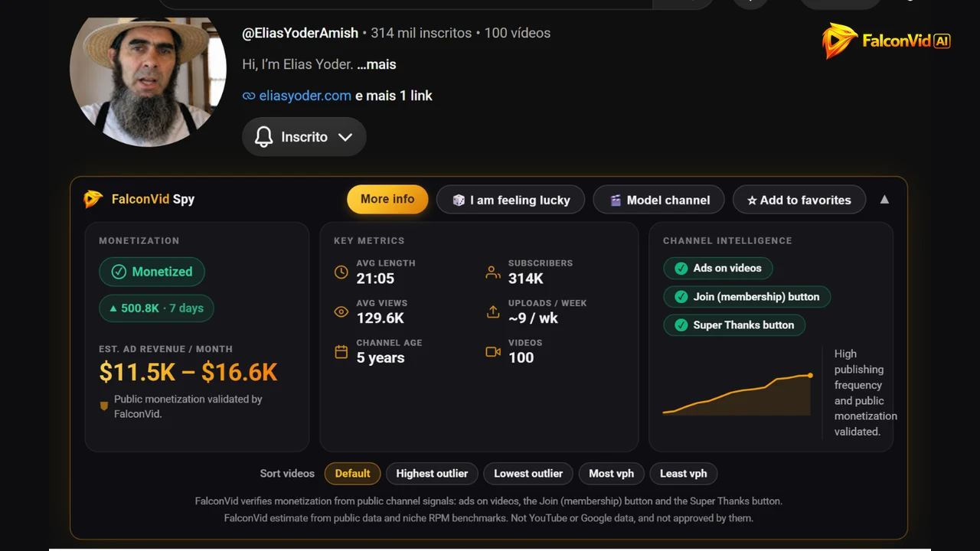Click the clock icon next to Avg Length
This screenshot has width=980, height=551.
pos(341,272)
